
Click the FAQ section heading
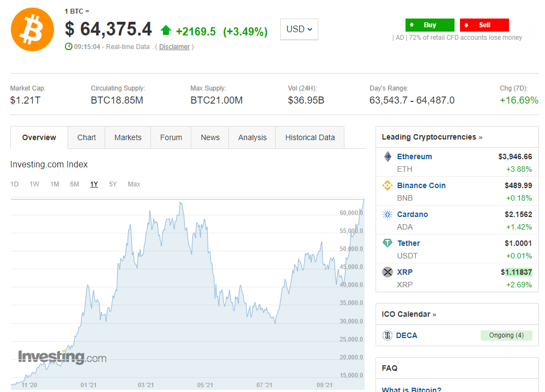pyautogui.click(x=390, y=368)
